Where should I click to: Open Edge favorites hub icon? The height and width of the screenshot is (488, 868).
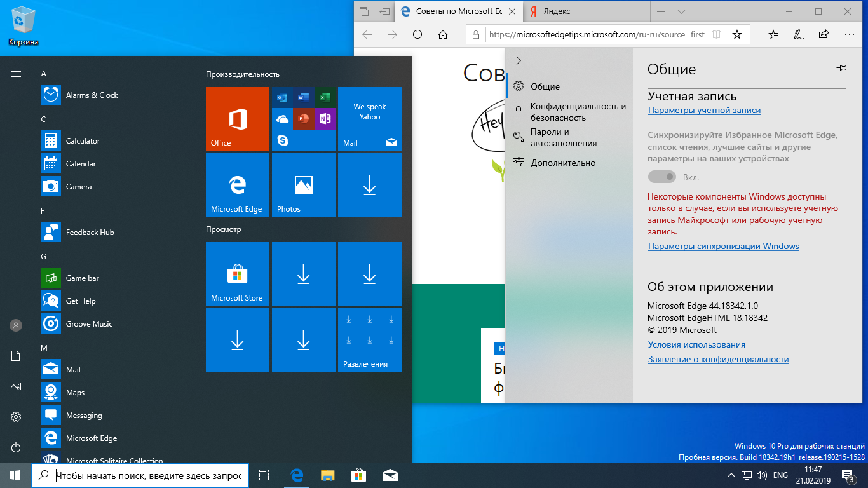pos(773,34)
